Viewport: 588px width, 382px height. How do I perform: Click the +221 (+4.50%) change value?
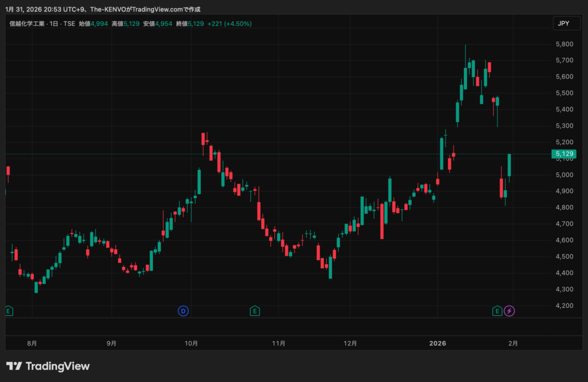(229, 24)
